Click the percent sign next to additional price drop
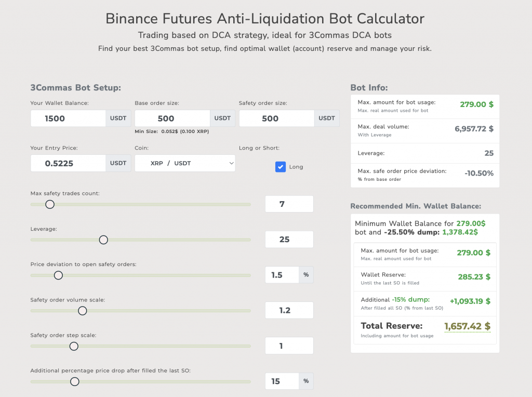Screen dimensions: 532x397 (x=306, y=381)
